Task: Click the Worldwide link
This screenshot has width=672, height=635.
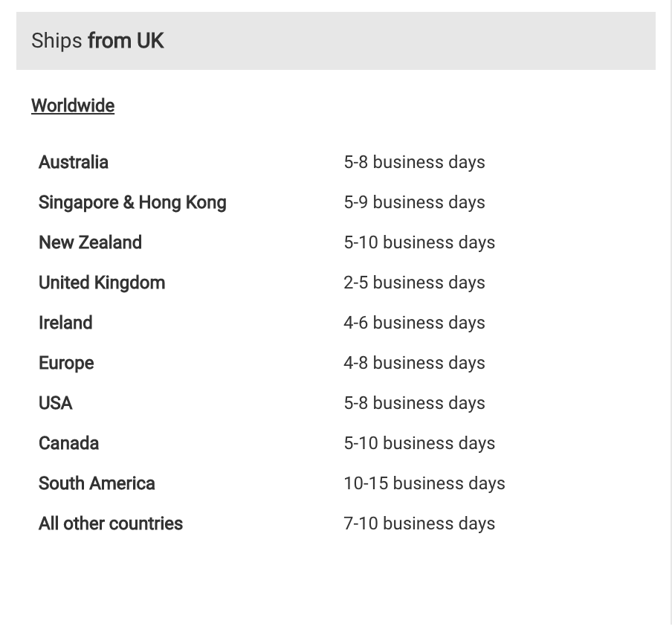Action: tap(73, 106)
